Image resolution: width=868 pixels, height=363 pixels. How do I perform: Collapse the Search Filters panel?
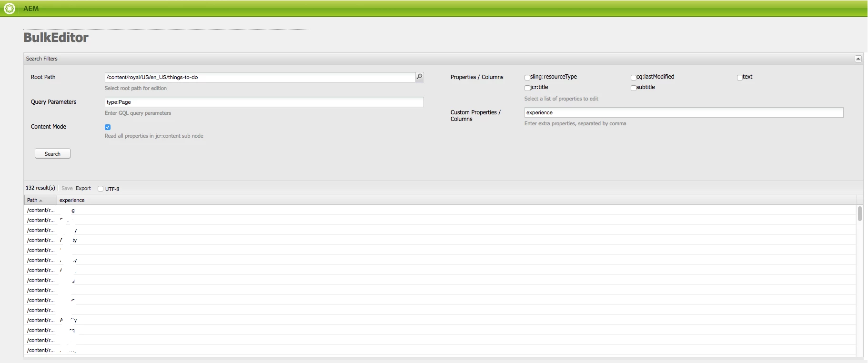(858, 59)
